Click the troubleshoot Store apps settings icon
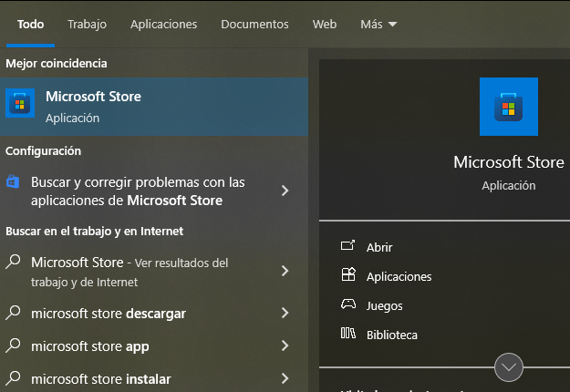This screenshot has width=570, height=392. 13,181
